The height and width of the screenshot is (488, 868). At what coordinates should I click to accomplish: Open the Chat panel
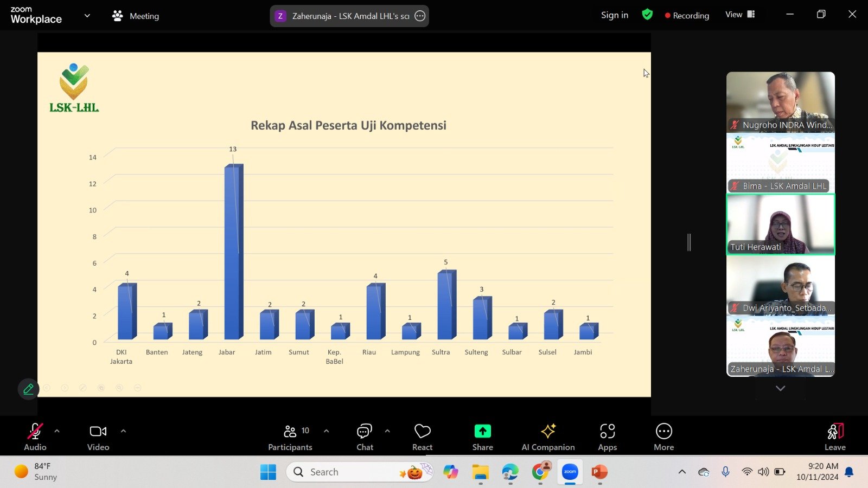(365, 436)
